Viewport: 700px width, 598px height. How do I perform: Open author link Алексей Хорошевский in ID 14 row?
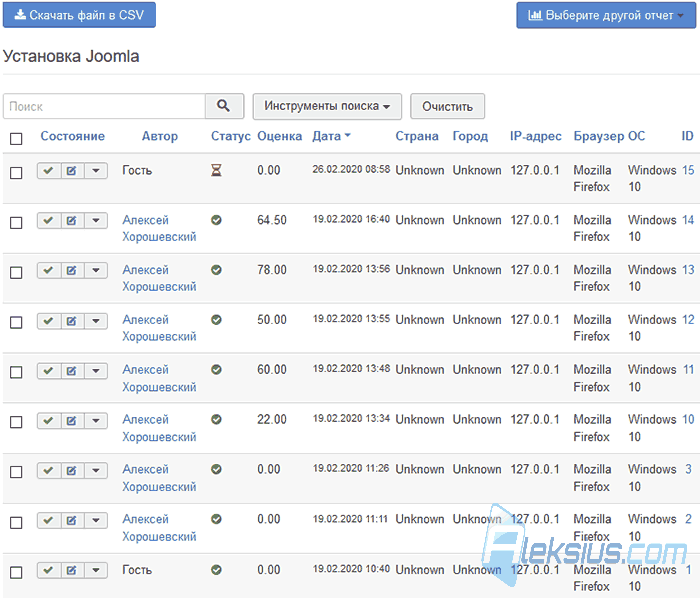tap(159, 228)
